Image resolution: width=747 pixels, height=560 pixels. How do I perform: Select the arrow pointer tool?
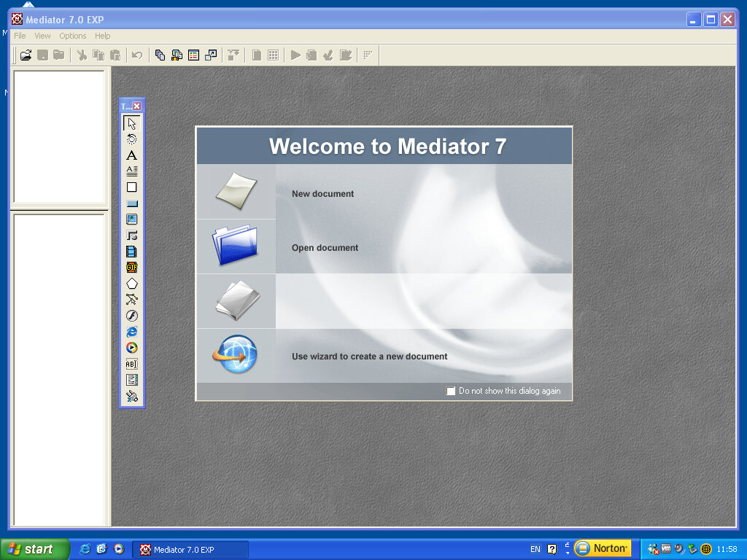(131, 123)
